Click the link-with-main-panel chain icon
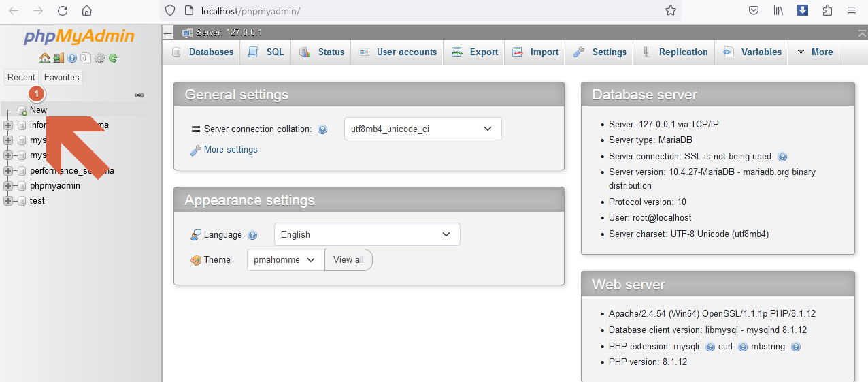 click(x=139, y=95)
